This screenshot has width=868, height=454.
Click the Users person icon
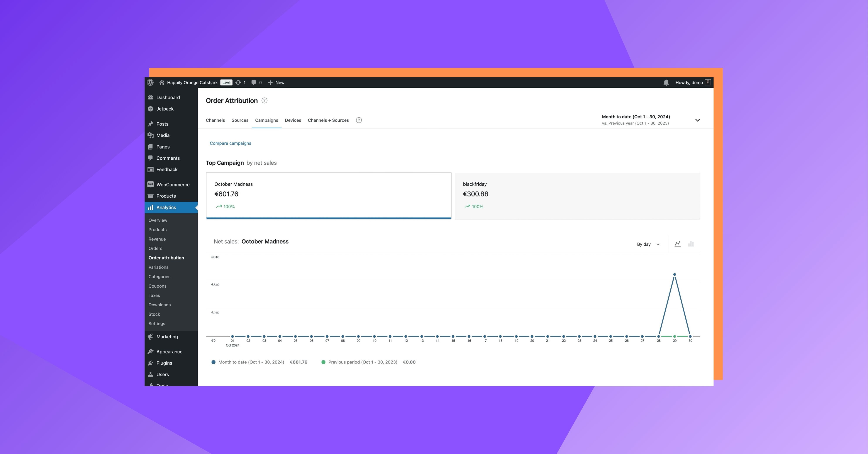(x=151, y=374)
